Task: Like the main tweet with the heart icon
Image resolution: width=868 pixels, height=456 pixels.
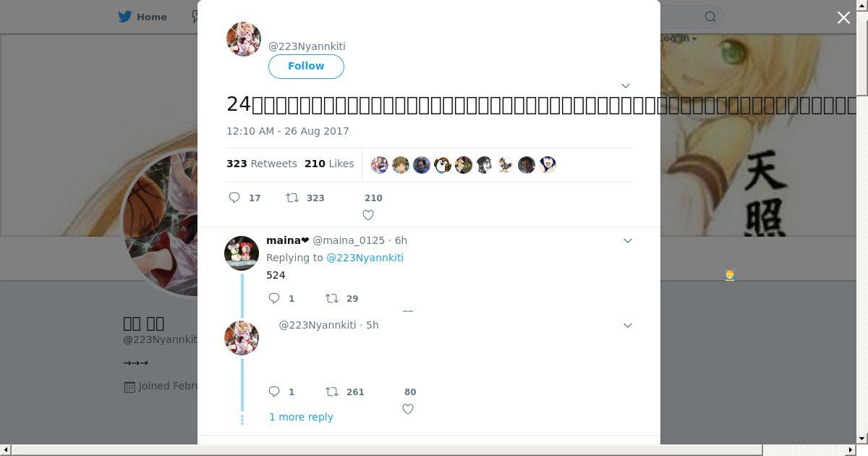Action: [x=368, y=215]
